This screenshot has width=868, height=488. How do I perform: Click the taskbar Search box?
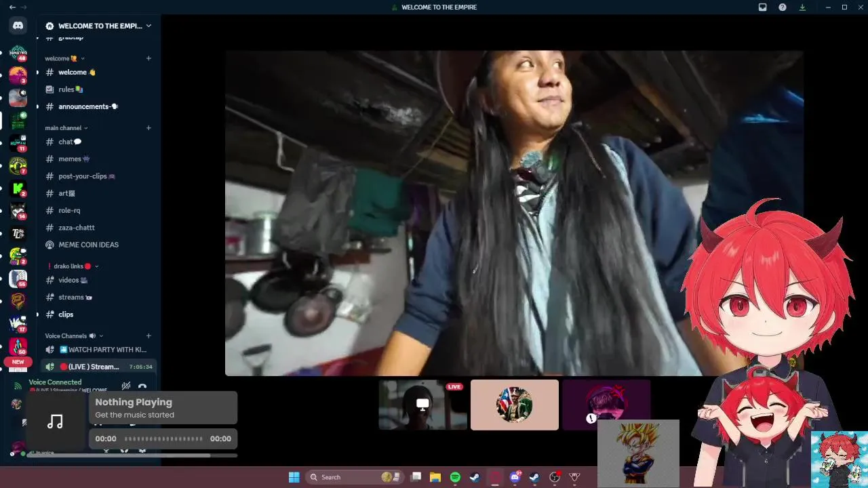click(356, 477)
